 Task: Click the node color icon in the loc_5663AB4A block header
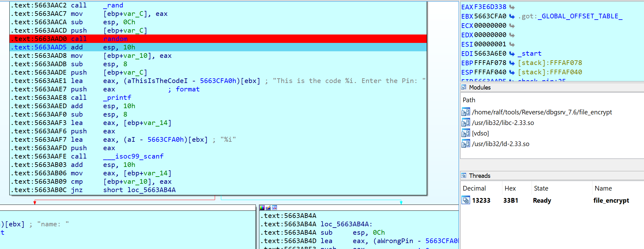tap(262, 208)
